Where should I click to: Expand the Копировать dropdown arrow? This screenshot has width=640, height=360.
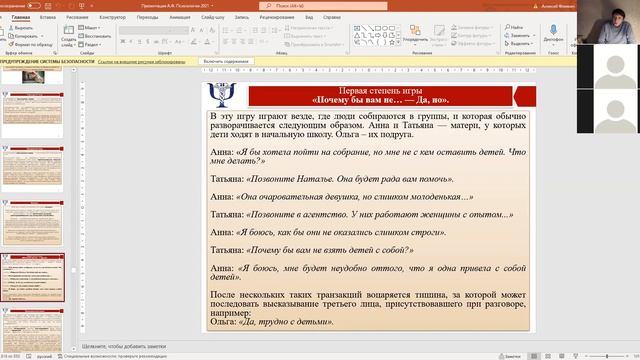pyautogui.click(x=42, y=36)
